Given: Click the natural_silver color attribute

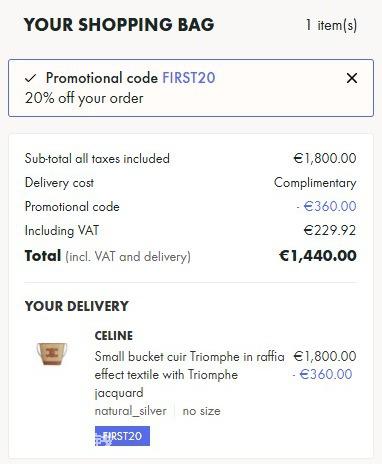Looking at the screenshot, I should pyautogui.click(x=131, y=411).
